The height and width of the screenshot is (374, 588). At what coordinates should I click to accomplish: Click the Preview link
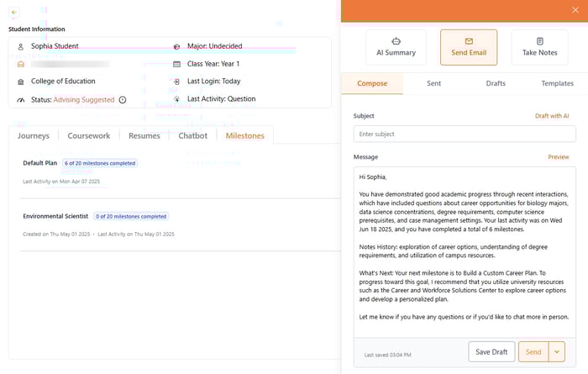pos(559,157)
